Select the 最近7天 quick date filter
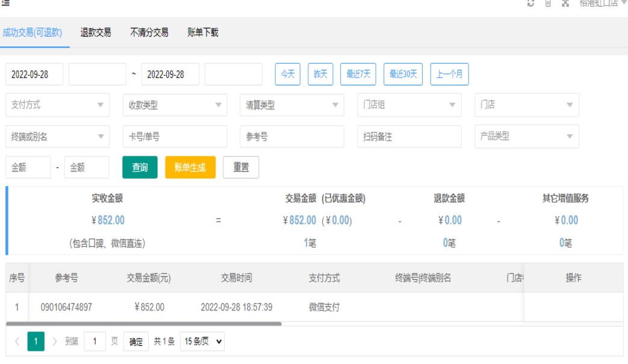Image resolution: width=628 pixels, height=364 pixels. (x=358, y=75)
